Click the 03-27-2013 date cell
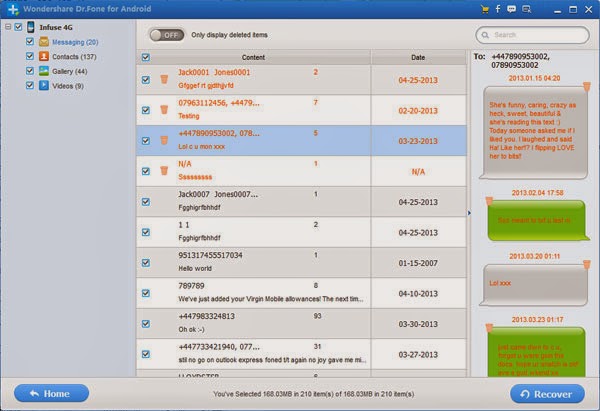600x411 pixels. click(x=418, y=354)
